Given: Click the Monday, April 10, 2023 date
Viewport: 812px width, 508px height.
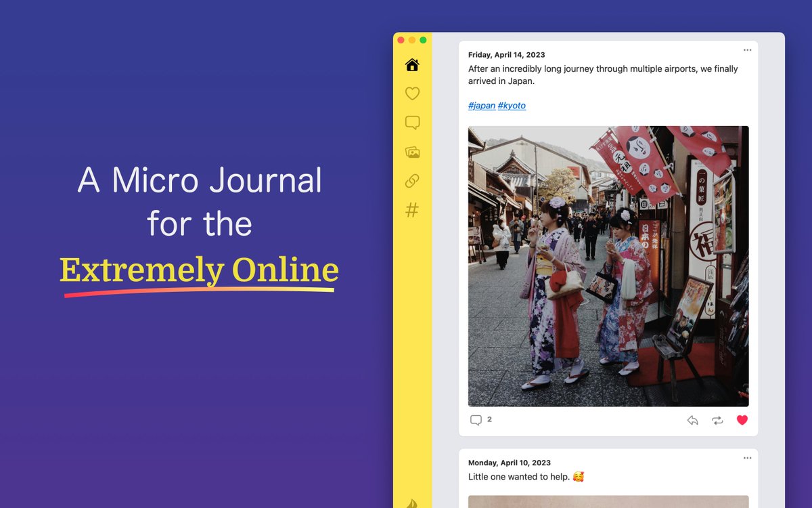Looking at the screenshot, I should (x=510, y=463).
